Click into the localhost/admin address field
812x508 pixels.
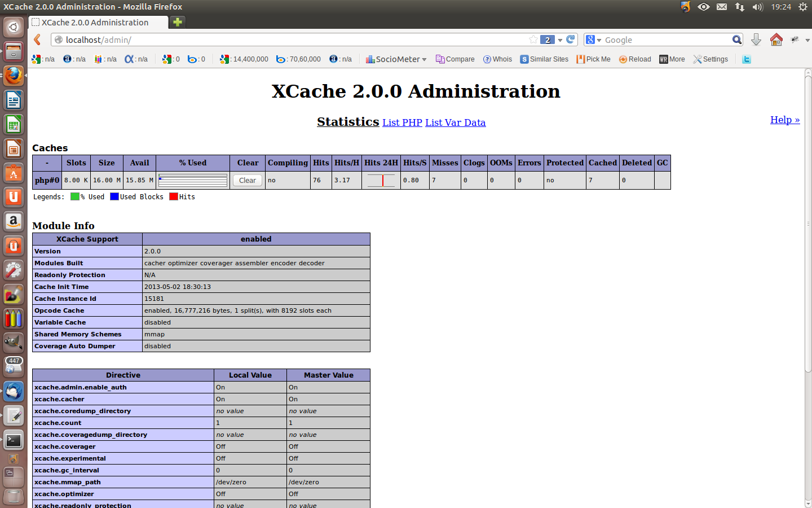pos(282,40)
